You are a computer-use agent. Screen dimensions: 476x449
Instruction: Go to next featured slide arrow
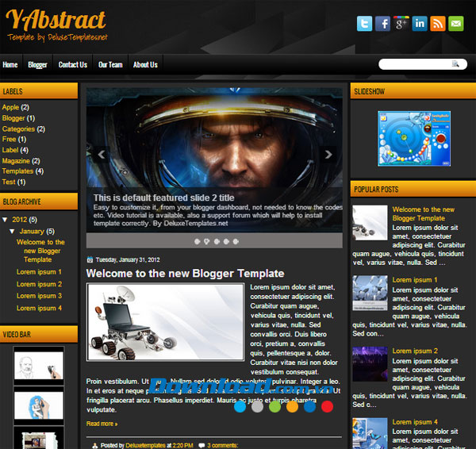(328, 155)
